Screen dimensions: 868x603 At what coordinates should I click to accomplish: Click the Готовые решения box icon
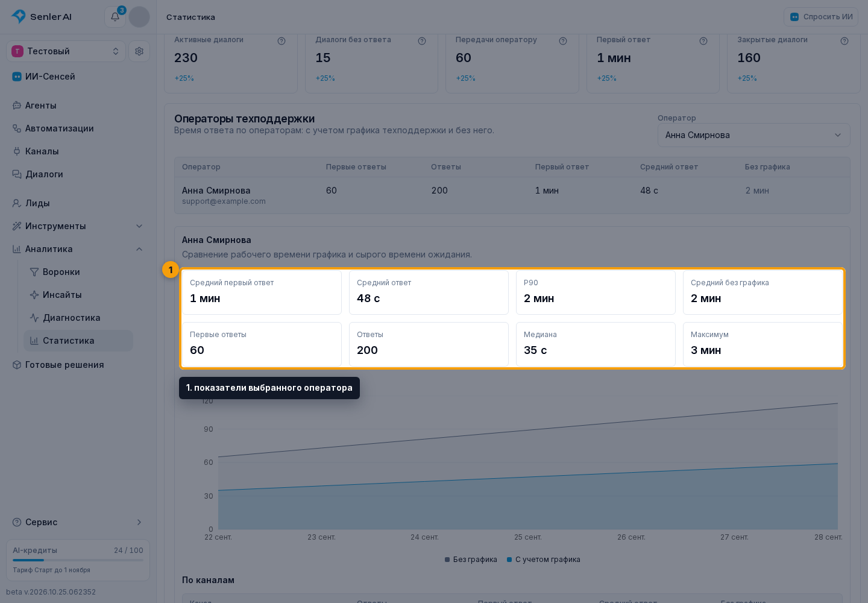tap(17, 365)
